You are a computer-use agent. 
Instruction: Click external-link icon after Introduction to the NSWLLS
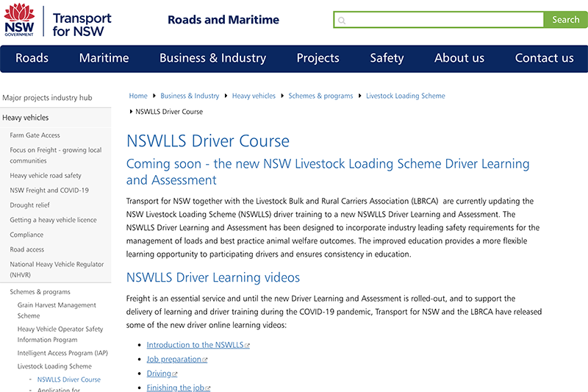[x=247, y=346]
